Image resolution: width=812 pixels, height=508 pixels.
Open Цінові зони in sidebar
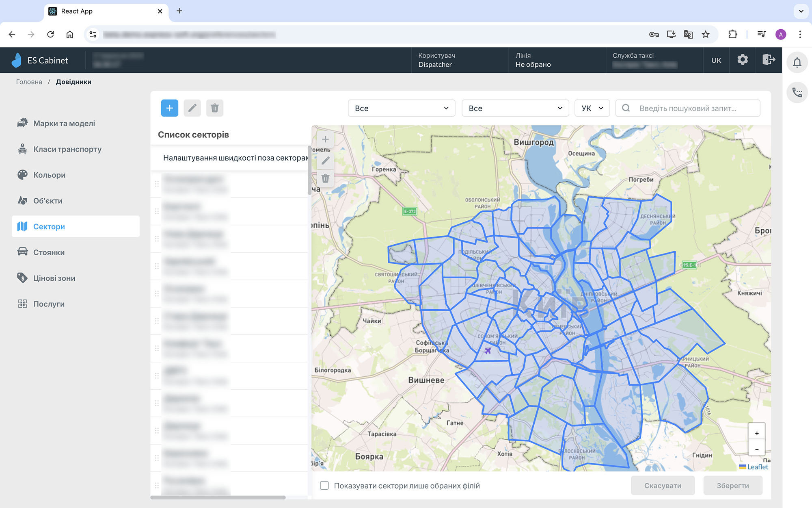pos(76,278)
